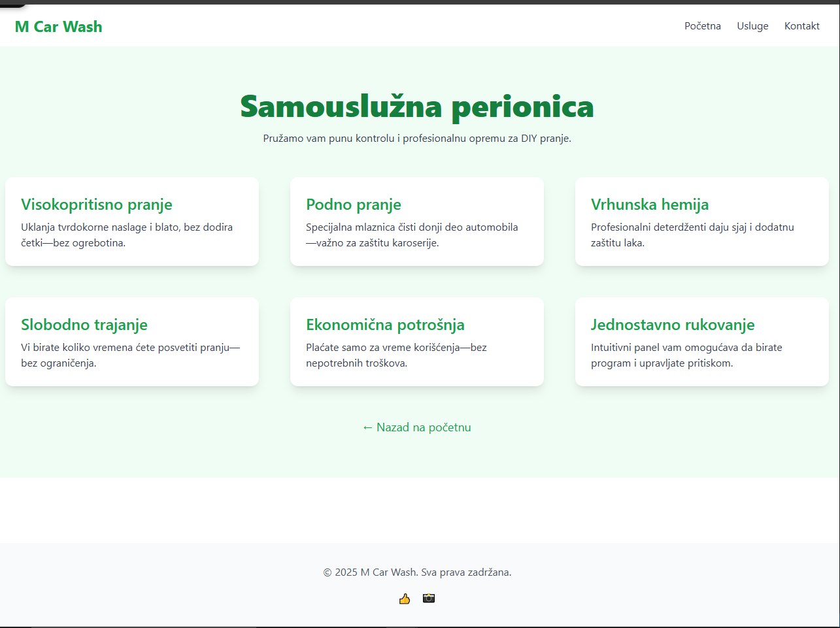Screen dimensions: 840x628
Task: Click the text about intuitivni panel
Action: pyautogui.click(x=686, y=355)
